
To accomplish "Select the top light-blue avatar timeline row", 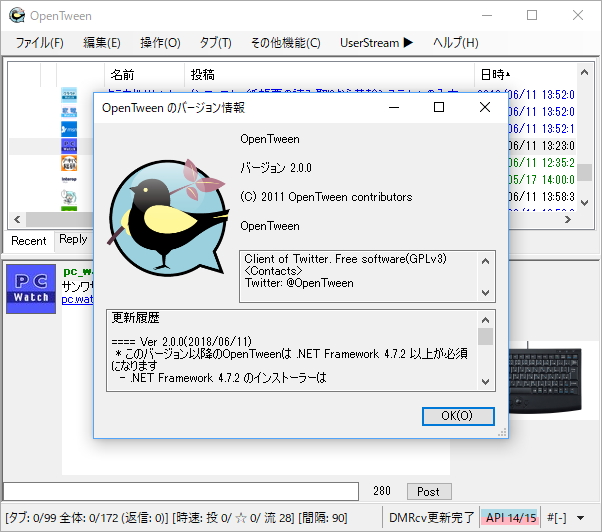I will coord(69,94).
